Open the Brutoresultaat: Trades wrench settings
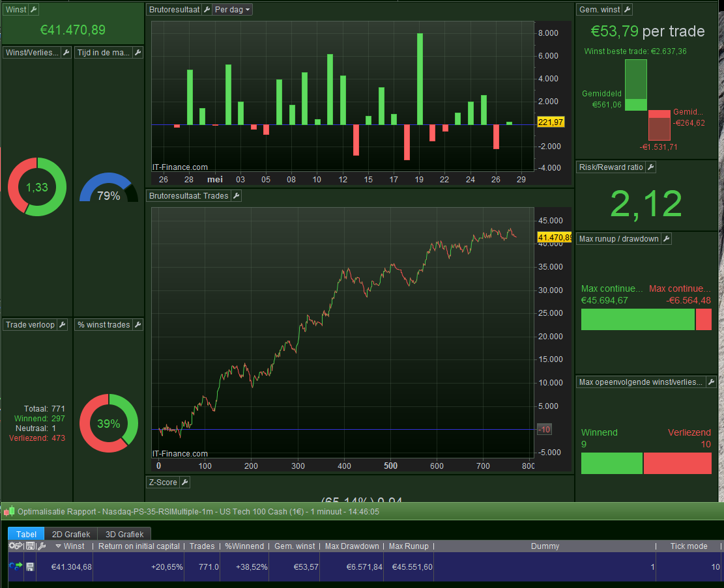This screenshot has width=724, height=588. click(x=236, y=196)
